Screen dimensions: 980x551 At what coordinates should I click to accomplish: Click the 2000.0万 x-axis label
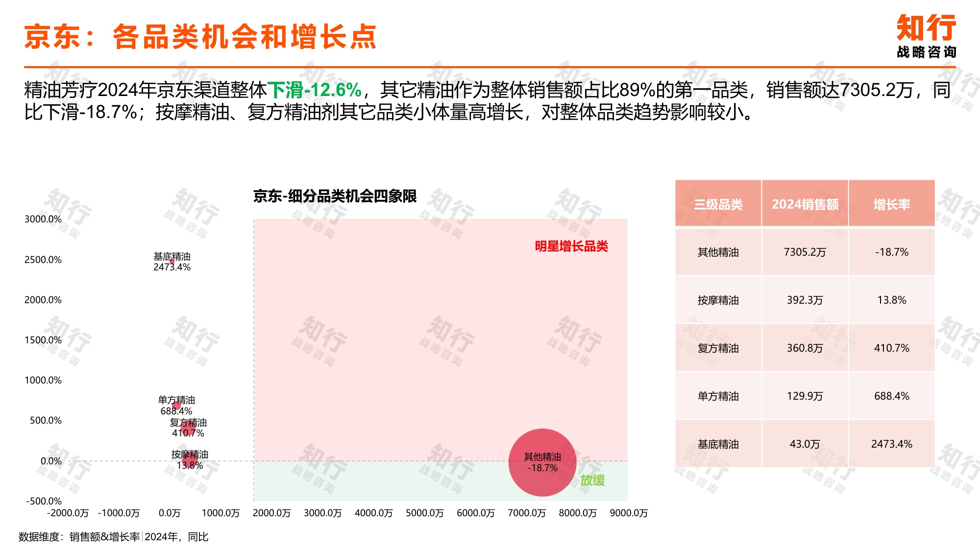(x=271, y=513)
